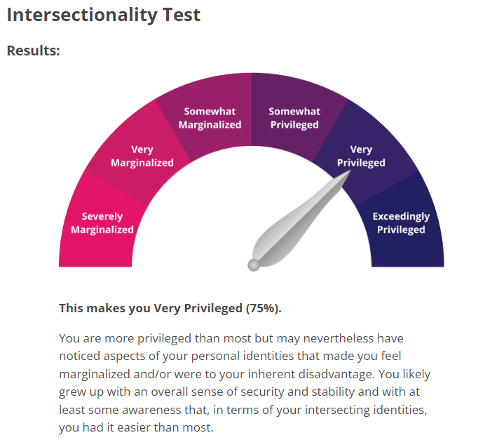Click the Somewhat Marginalized gauge segment
This screenshot has height=447, width=504.
[210, 118]
